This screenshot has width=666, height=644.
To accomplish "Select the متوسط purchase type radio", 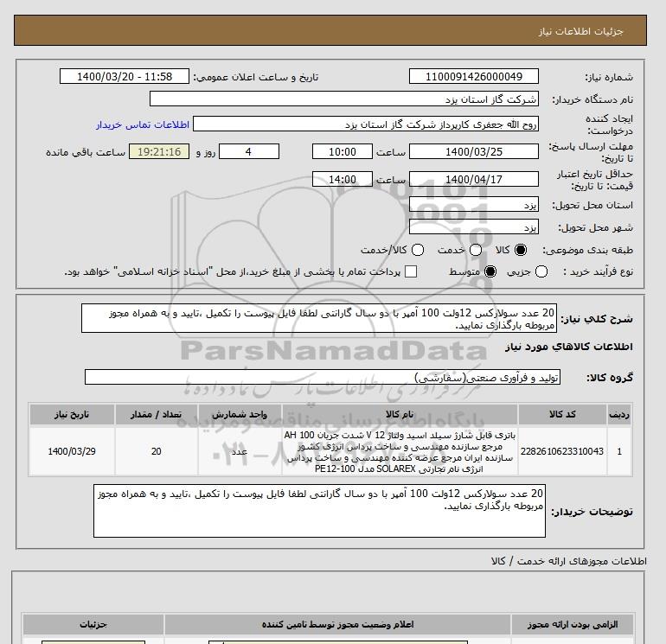I will coord(490,271).
